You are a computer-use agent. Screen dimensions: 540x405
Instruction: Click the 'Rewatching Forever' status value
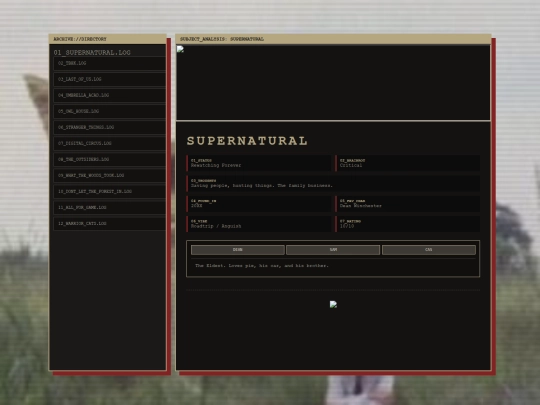tap(216, 165)
